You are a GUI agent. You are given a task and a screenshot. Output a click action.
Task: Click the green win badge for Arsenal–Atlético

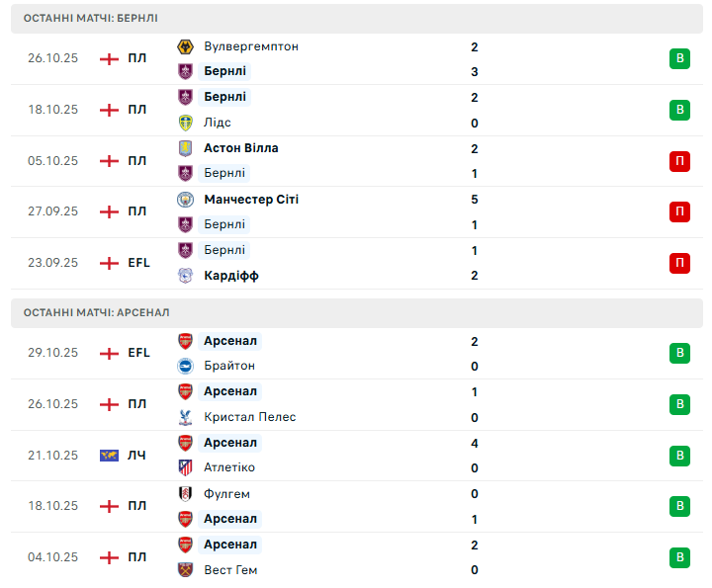[x=679, y=456]
